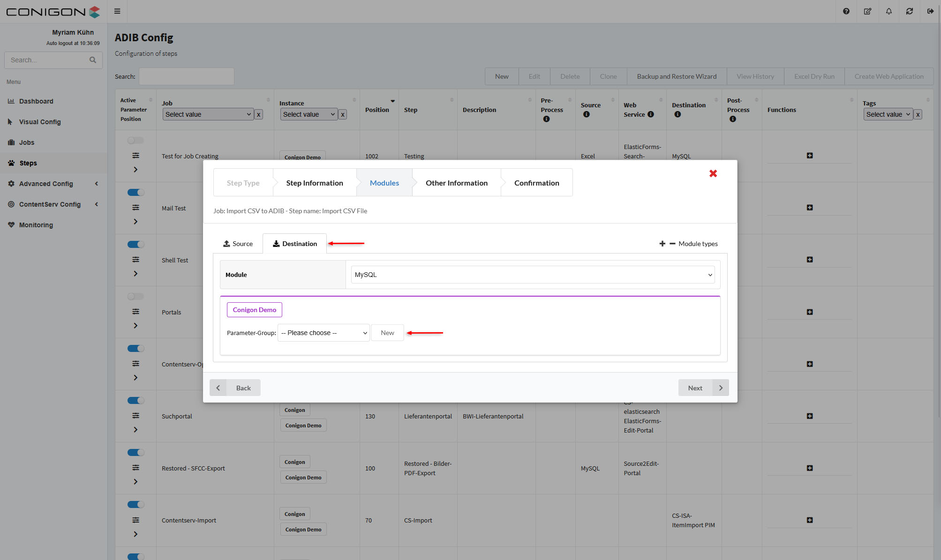Click the refresh sync icon in header
The width and height of the screenshot is (941, 560).
(909, 11)
